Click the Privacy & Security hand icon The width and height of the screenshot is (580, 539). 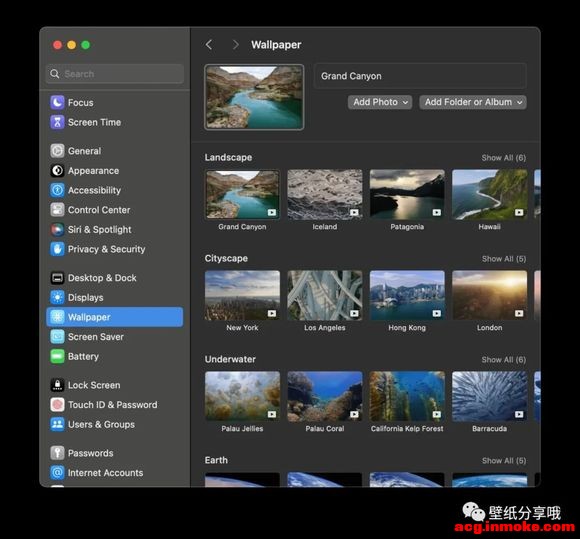(x=57, y=249)
